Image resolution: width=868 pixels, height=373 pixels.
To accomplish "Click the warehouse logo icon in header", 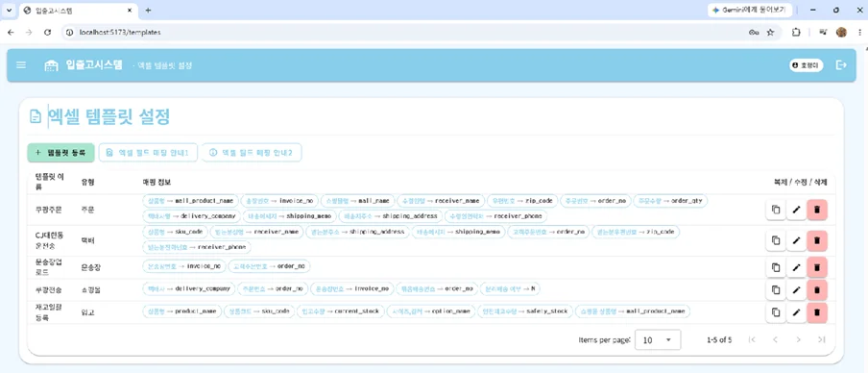I will 51,65.
